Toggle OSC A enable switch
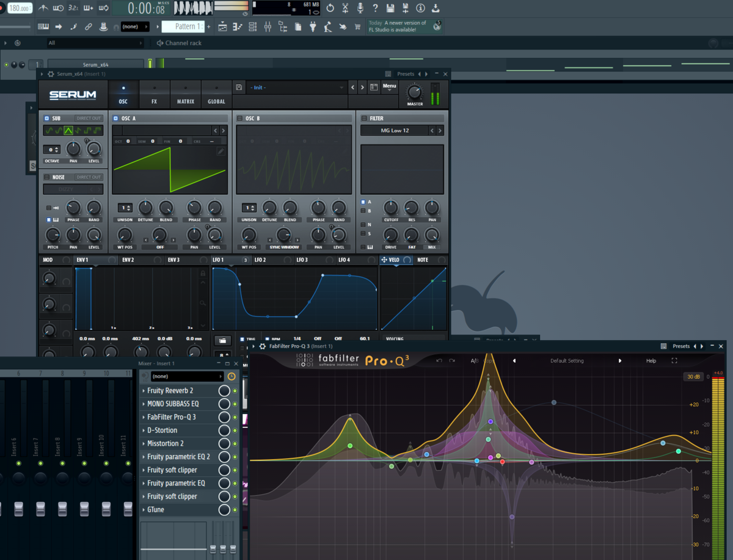Screen dimensions: 733x560 tap(116, 118)
